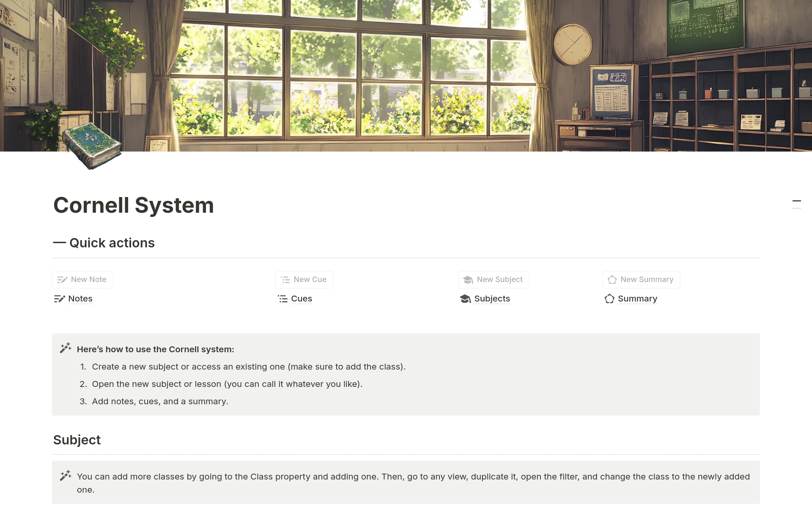Open the Notes page link

tap(80, 299)
